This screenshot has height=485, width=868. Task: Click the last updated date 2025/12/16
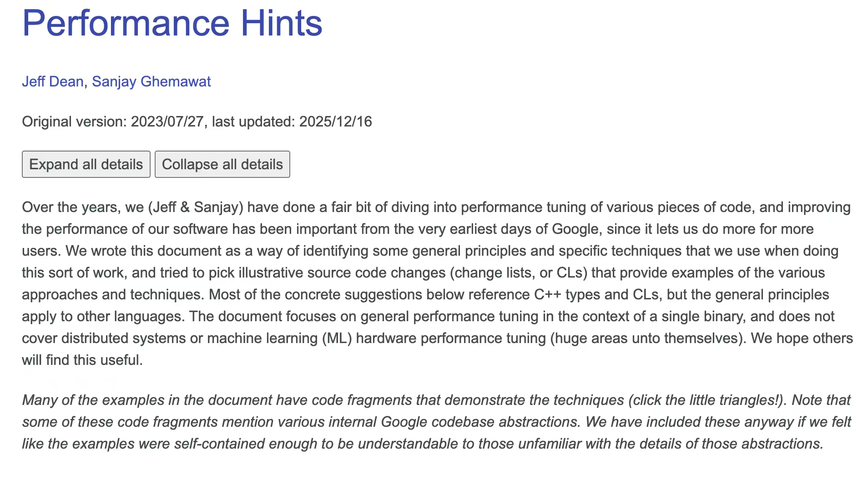pos(335,121)
